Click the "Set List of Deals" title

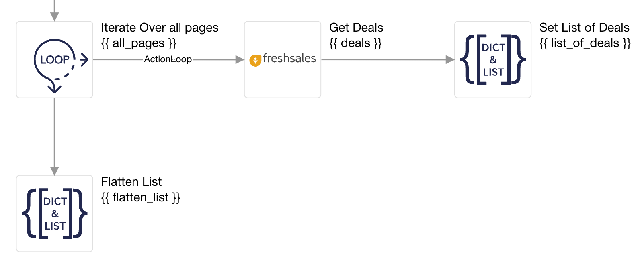pyautogui.click(x=584, y=28)
